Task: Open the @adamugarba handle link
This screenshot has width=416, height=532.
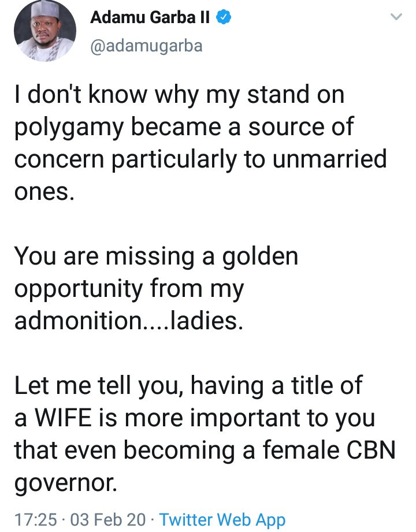Action: 146,45
